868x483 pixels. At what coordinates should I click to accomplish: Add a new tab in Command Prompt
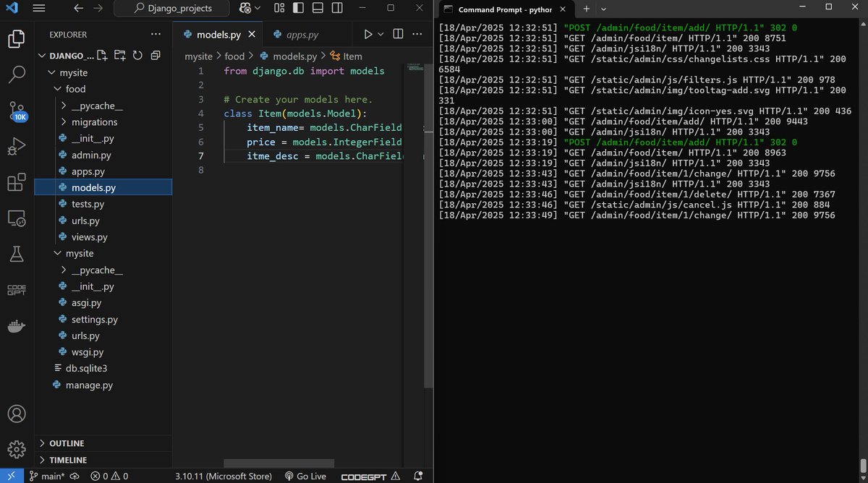click(x=587, y=9)
